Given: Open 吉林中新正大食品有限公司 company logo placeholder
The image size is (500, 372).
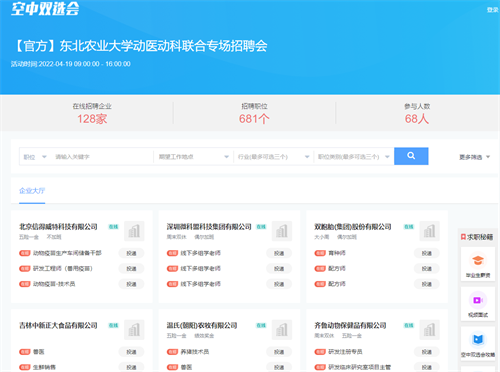Looking at the screenshot, I should pos(134,330).
